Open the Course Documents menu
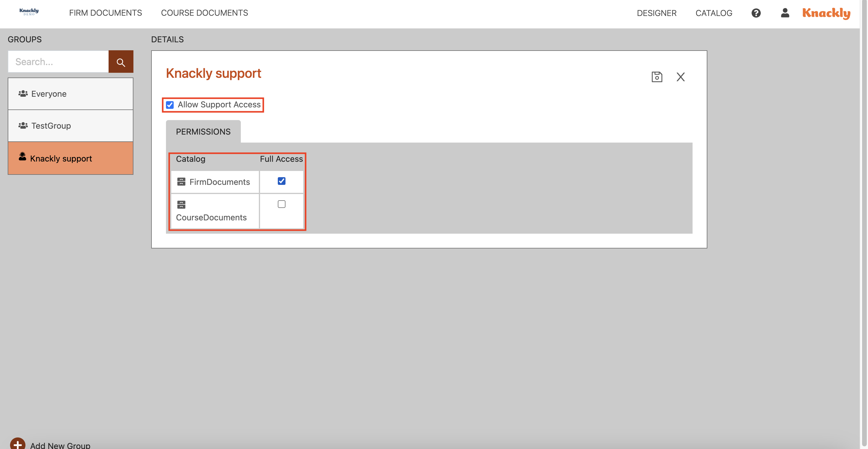Viewport: 868px width, 449px height. [204, 13]
